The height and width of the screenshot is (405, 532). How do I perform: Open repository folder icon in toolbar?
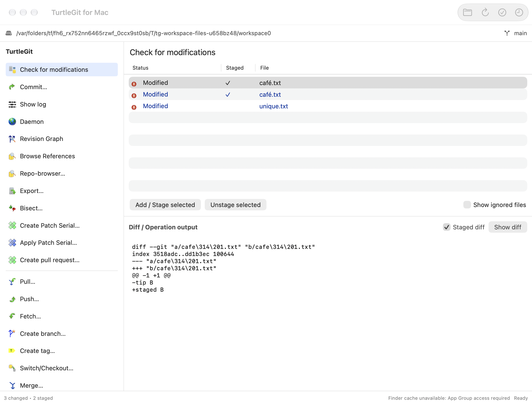tap(467, 12)
